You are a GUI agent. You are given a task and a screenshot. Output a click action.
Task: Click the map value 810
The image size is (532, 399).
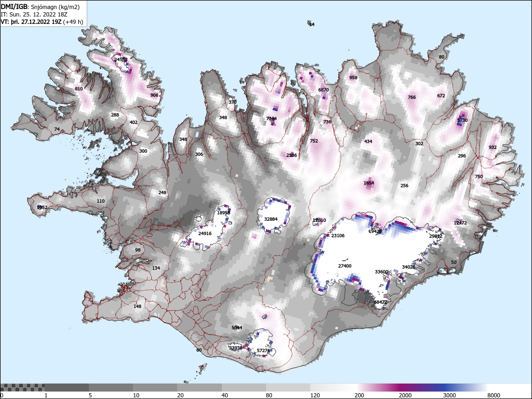[79, 89]
